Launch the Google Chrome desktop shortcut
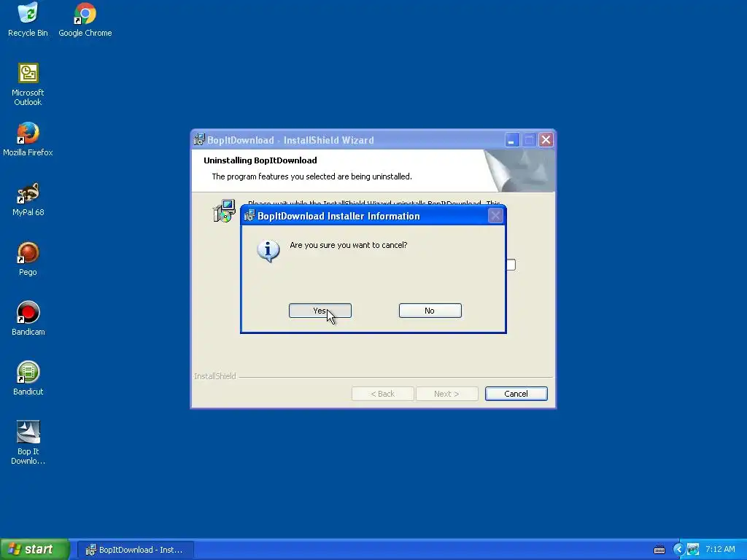Screen dimensions: 747x560 (x=85, y=20)
